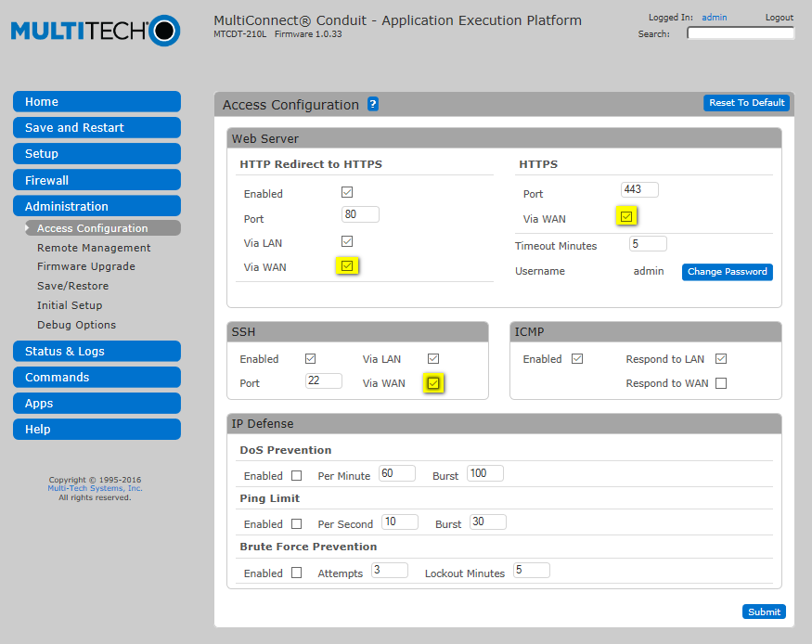Expand the Firewall menu
The height and width of the screenshot is (644, 812).
point(97,180)
